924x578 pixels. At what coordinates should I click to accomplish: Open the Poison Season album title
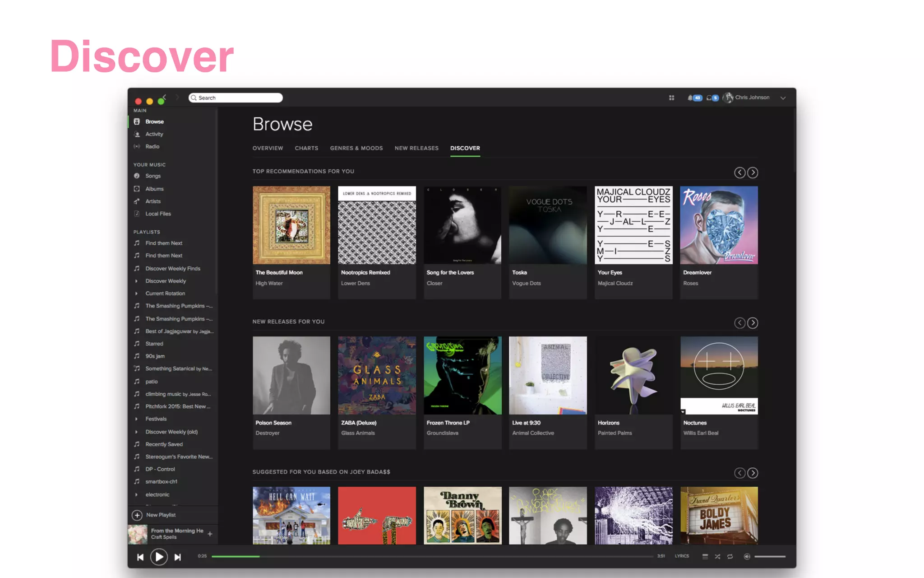273,423
